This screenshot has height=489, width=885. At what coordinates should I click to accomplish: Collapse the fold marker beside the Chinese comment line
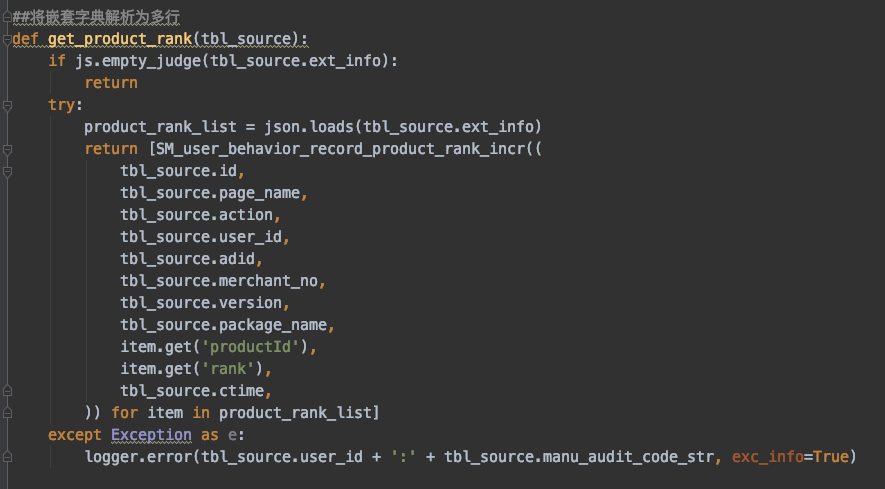coord(7,18)
